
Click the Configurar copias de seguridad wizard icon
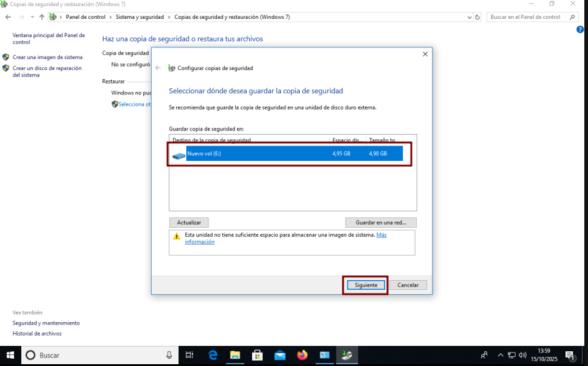click(x=171, y=68)
